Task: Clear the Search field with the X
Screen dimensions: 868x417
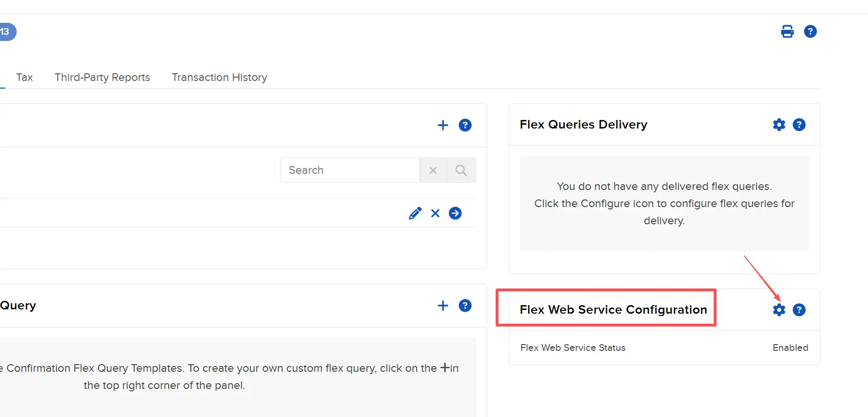Action: pyautogui.click(x=433, y=170)
